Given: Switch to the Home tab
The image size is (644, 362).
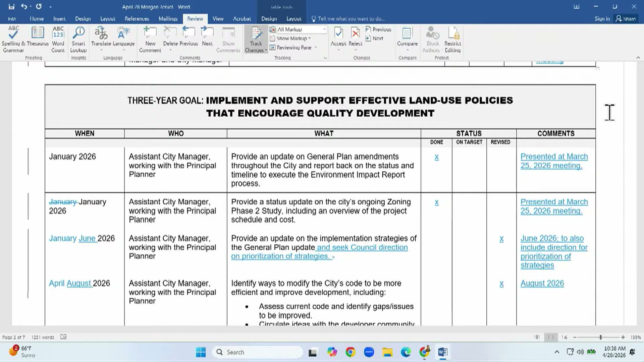Looking at the screenshot, I should tap(37, 19).
